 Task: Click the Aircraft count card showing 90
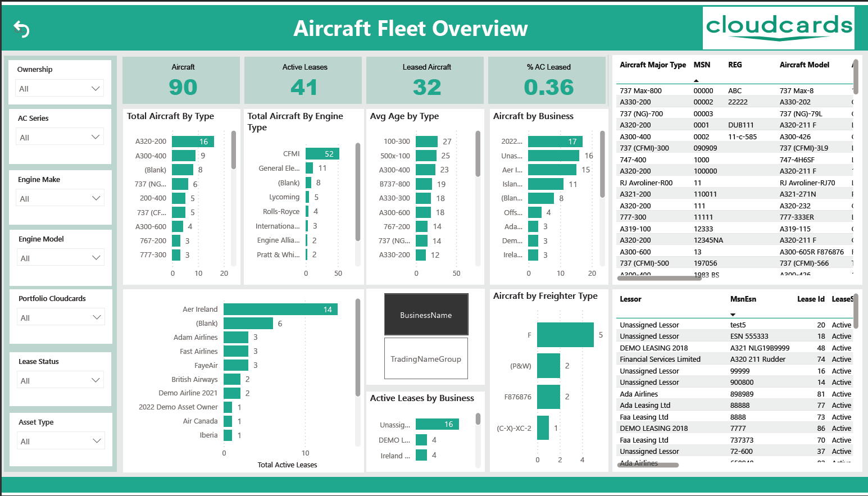click(x=181, y=80)
